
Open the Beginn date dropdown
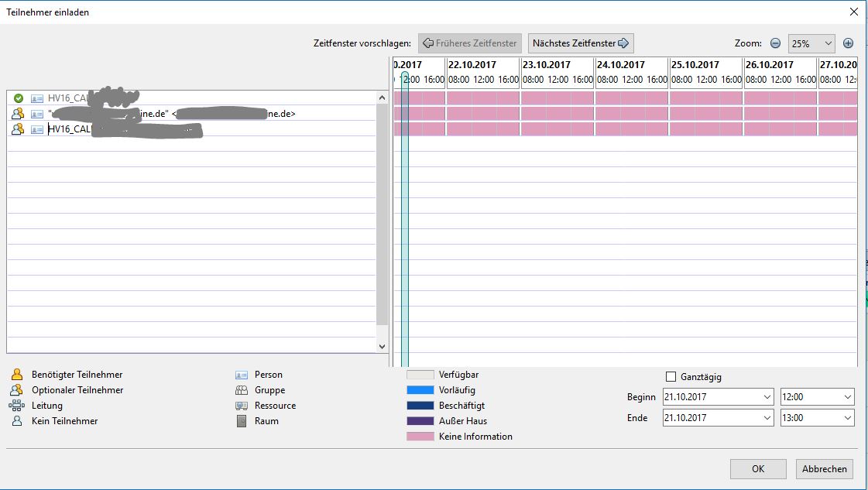pos(768,396)
